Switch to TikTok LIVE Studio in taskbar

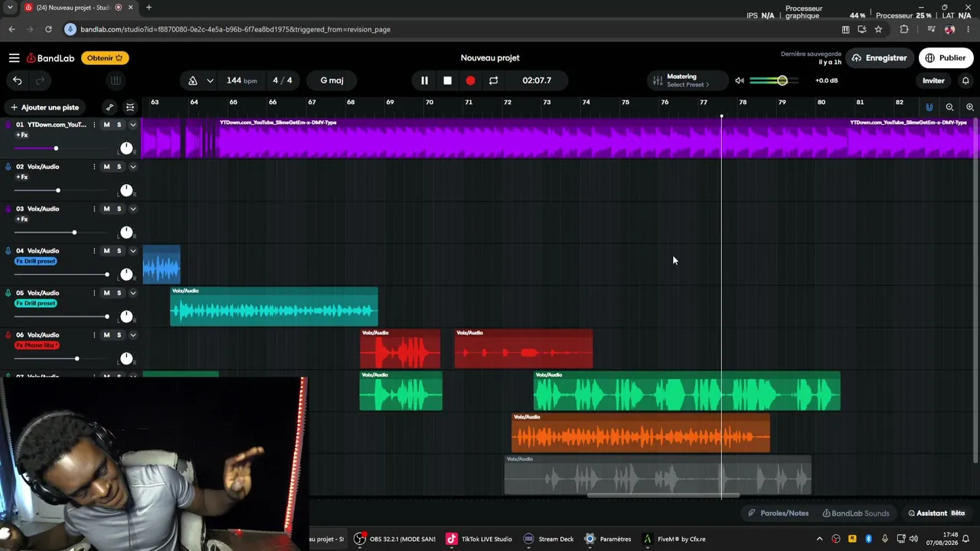(x=479, y=539)
